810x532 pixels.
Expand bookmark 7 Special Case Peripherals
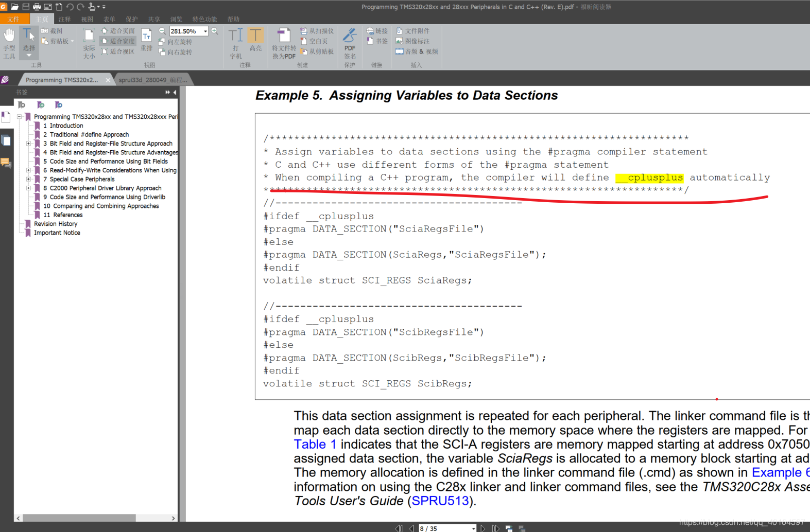pos(29,179)
